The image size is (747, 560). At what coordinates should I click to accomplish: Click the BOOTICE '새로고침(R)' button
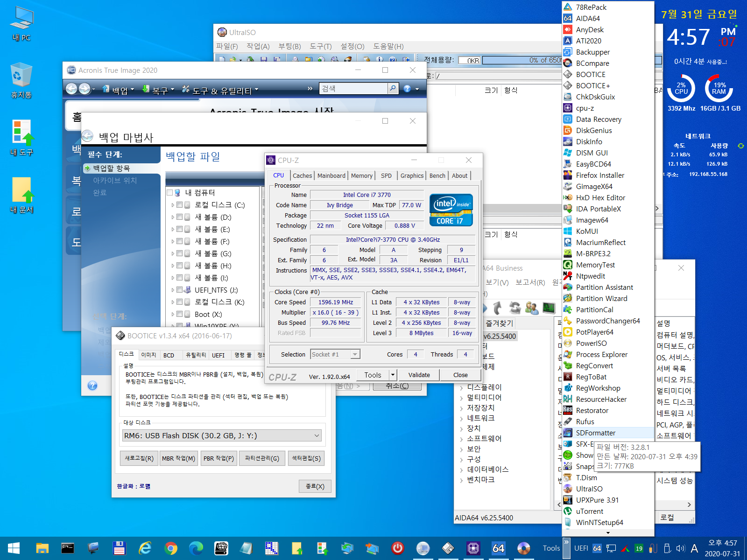[139, 458]
